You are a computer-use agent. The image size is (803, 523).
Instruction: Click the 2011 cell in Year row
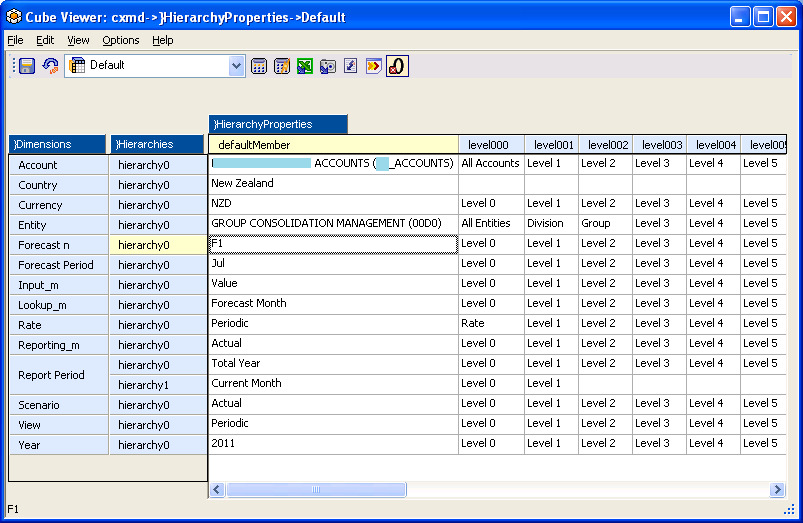(x=333, y=444)
